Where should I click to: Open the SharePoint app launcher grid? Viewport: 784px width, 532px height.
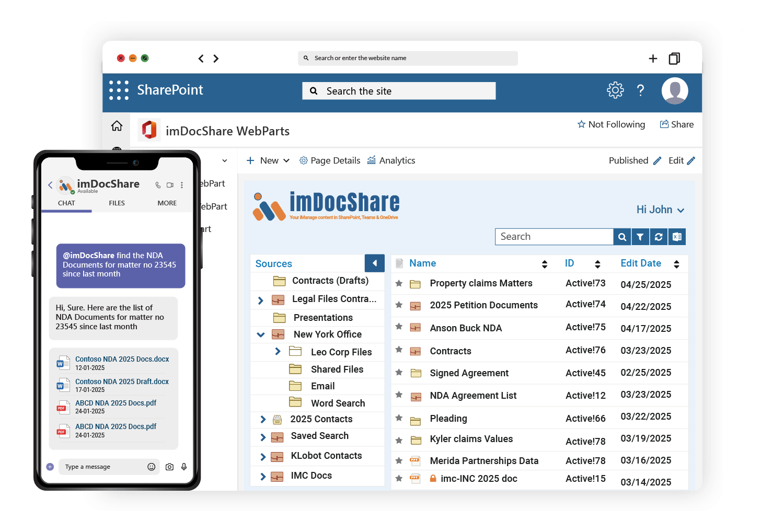(119, 90)
